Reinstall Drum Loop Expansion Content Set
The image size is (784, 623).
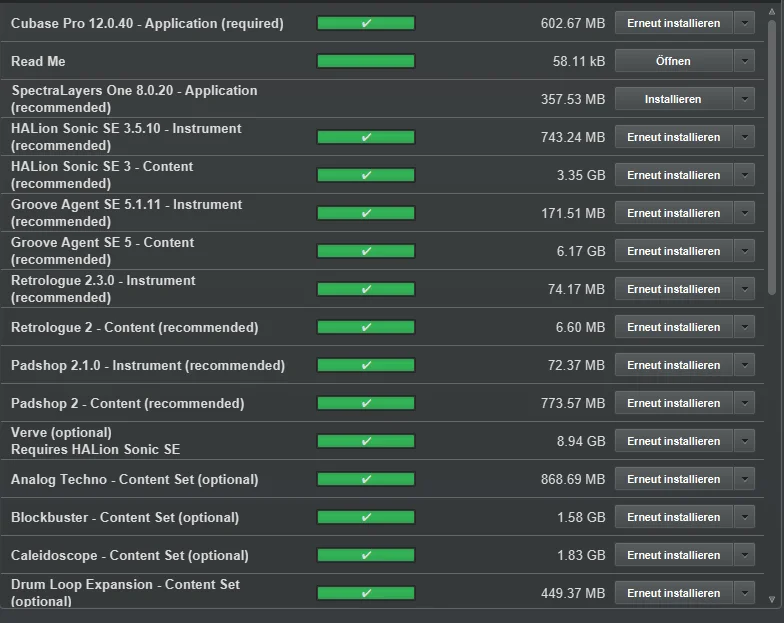click(674, 593)
